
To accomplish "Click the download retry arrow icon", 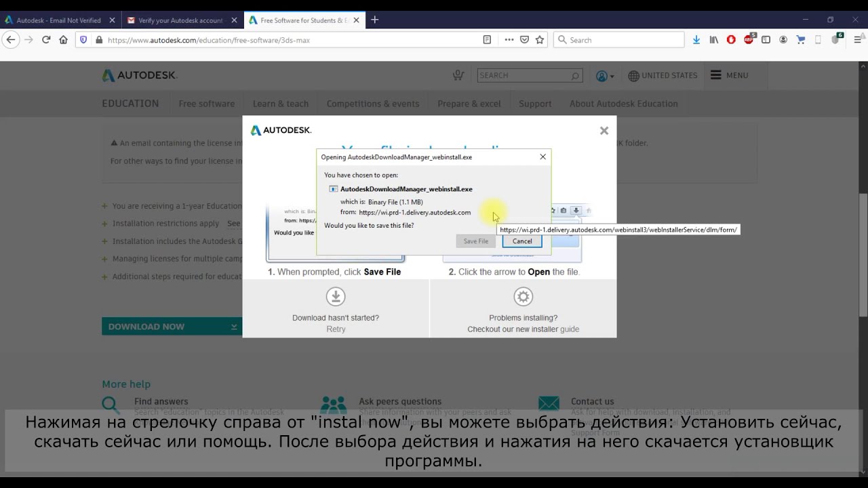I will (x=336, y=297).
